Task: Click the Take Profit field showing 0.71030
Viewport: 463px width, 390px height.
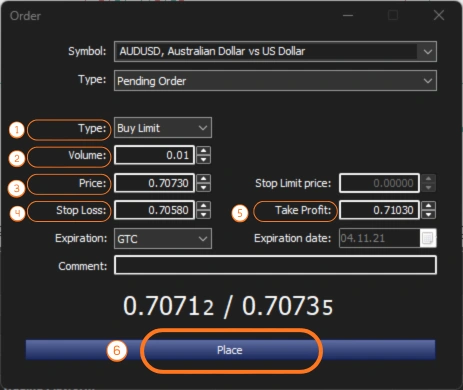Action: [379, 210]
